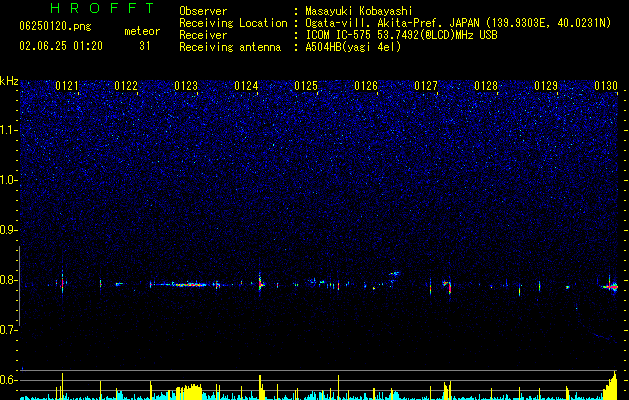Click the 0.9 kHz axis label

[8, 230]
